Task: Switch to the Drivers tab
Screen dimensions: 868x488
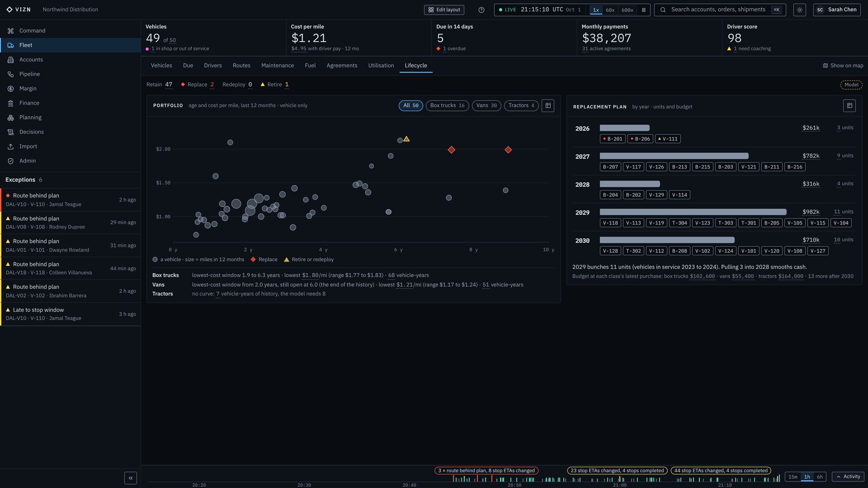Action: pyautogui.click(x=213, y=66)
